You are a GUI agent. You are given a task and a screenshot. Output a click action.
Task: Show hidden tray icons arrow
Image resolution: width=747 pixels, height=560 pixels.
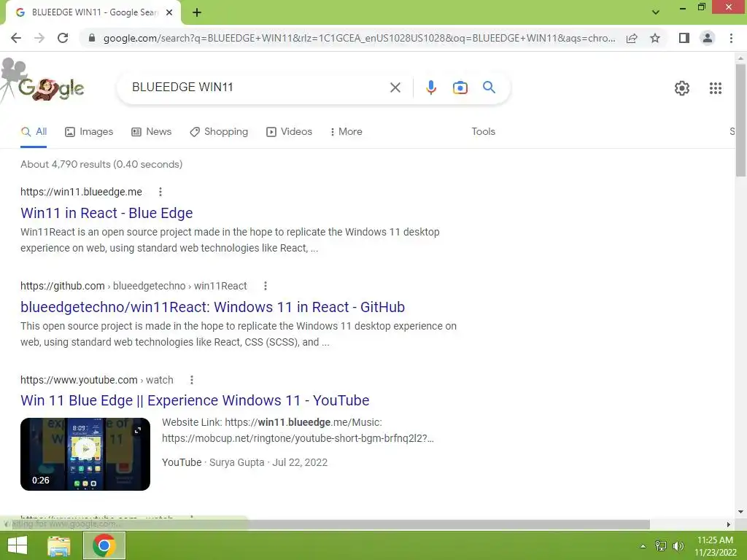643,546
